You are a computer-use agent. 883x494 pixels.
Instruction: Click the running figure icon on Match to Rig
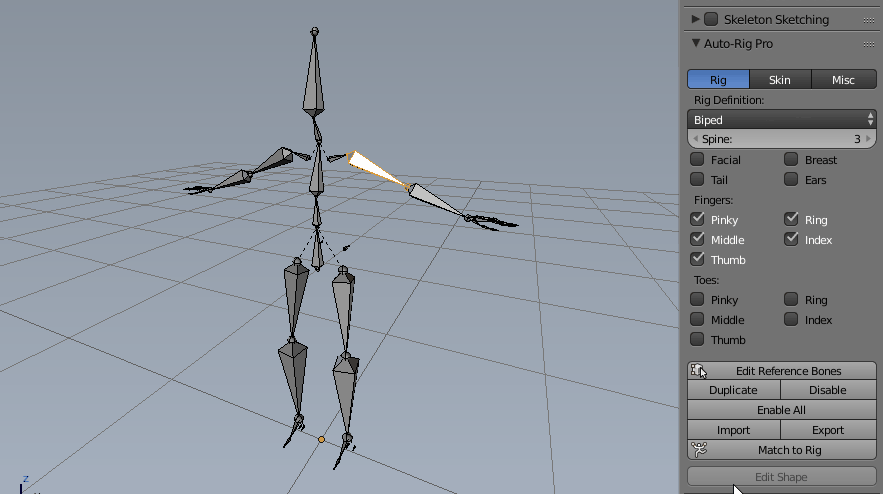pyautogui.click(x=699, y=450)
